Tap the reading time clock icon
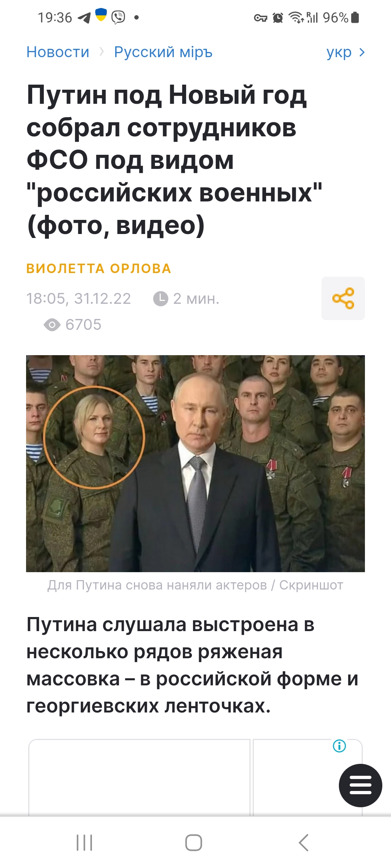391x868 pixels. [161, 299]
